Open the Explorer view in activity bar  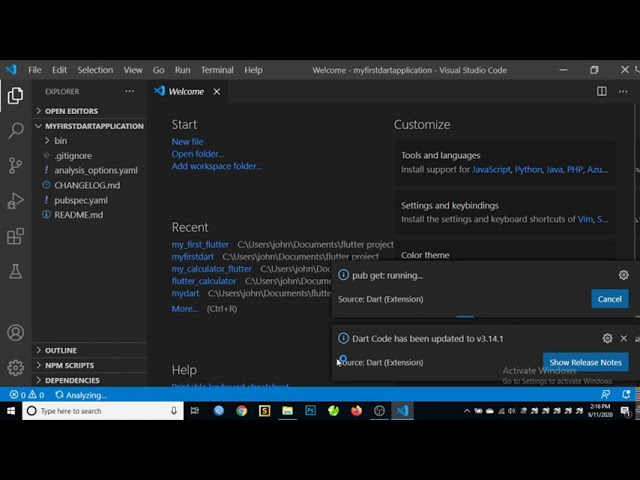pos(16,96)
